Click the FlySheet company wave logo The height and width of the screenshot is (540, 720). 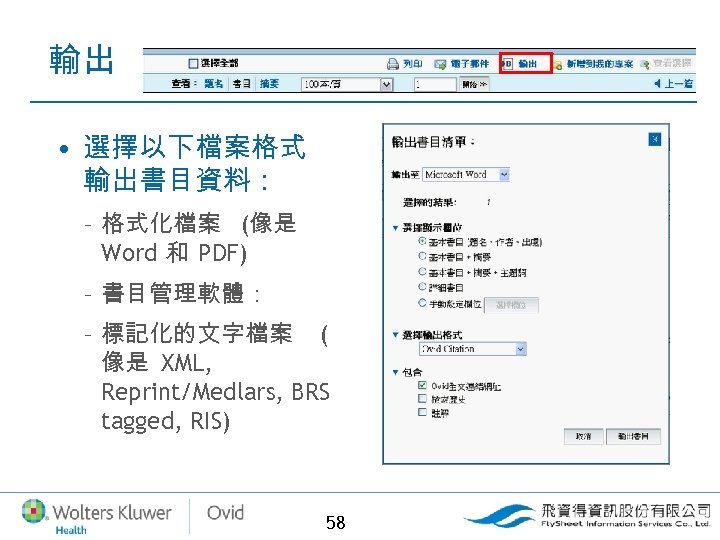(500, 516)
